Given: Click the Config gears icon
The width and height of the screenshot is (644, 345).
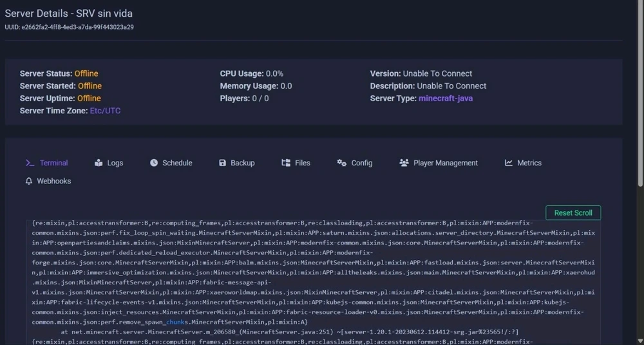Looking at the screenshot, I should pos(342,163).
